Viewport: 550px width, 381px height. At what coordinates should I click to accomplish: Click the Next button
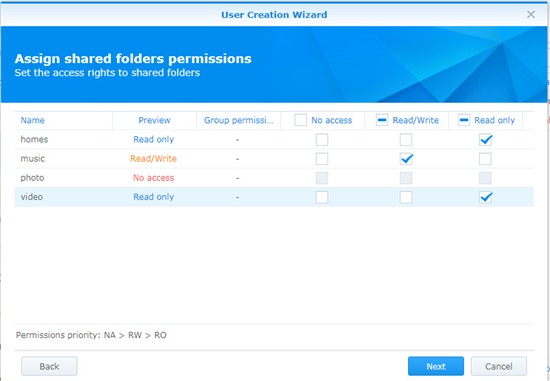click(x=436, y=366)
